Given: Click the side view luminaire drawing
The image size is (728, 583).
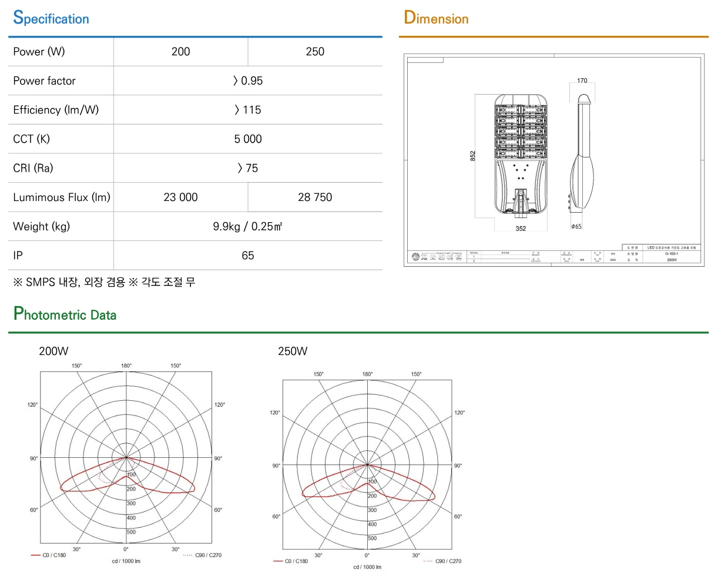Looking at the screenshot, I should [x=582, y=154].
